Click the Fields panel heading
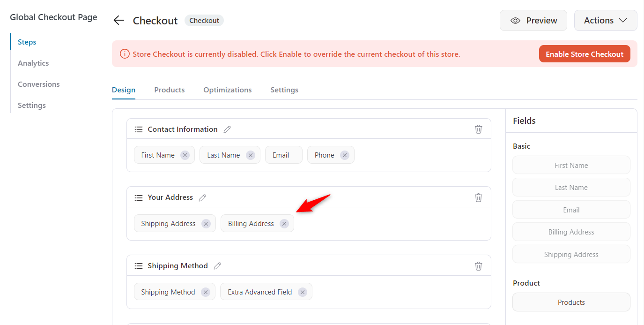Image resolution: width=644 pixels, height=325 pixels. pos(524,121)
